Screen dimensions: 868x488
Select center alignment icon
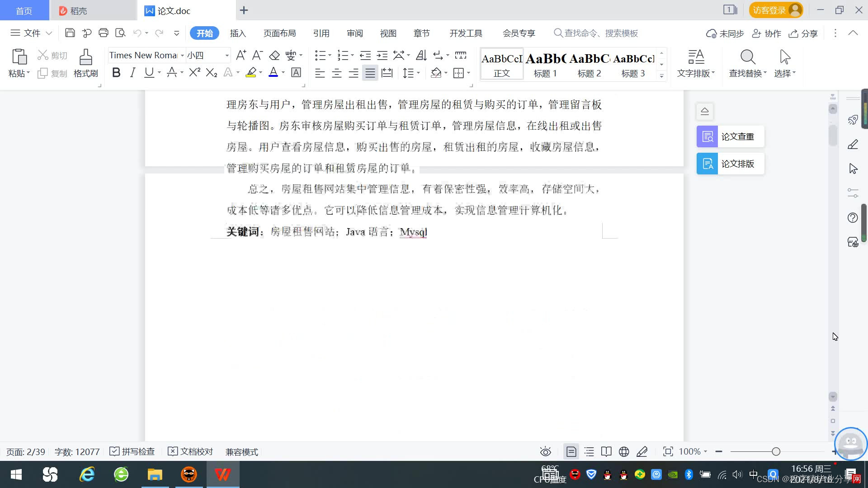pyautogui.click(x=336, y=73)
